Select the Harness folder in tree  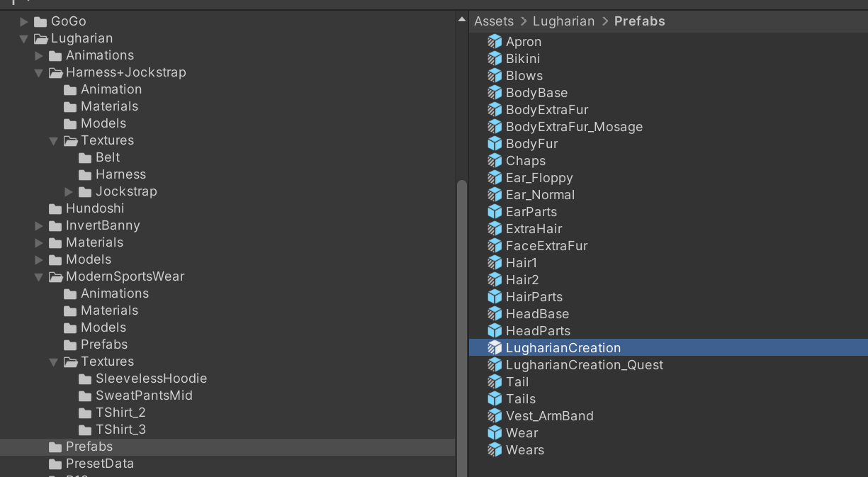click(x=120, y=174)
